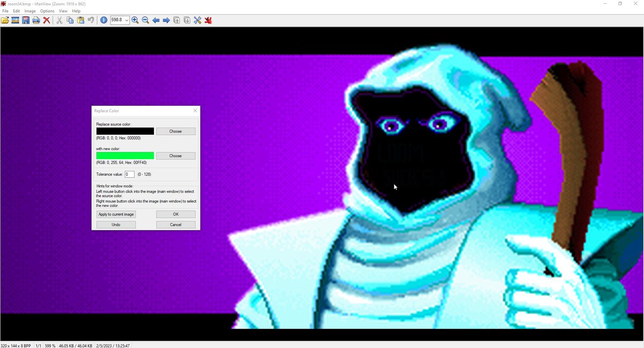
Task: Open the Edit menu
Action: coord(17,11)
